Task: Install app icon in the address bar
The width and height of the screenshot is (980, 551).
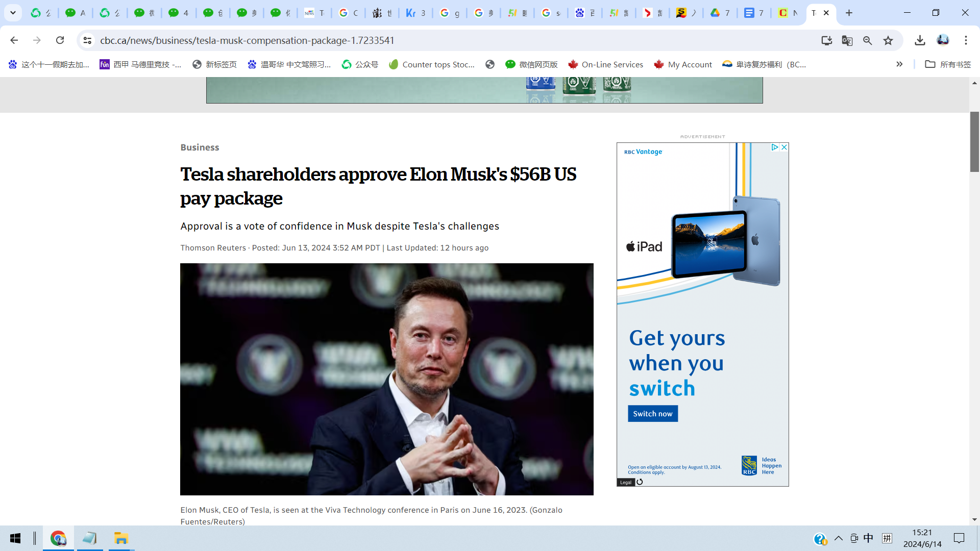Action: (x=827, y=40)
